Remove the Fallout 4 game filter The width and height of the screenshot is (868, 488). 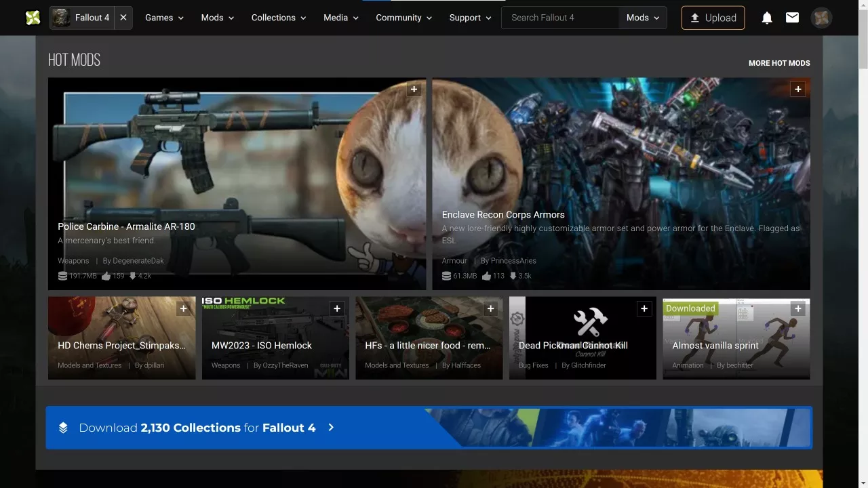[123, 18]
